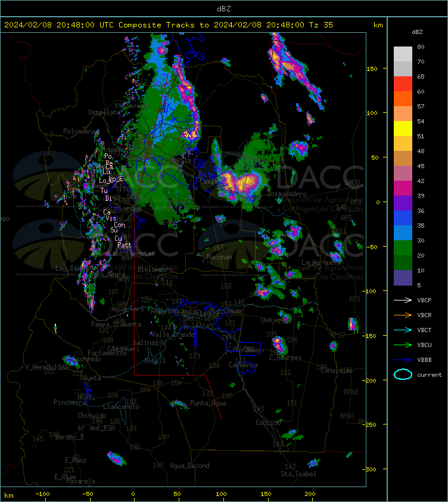Click the 'Llancanelo' map label

[x=121, y=407]
